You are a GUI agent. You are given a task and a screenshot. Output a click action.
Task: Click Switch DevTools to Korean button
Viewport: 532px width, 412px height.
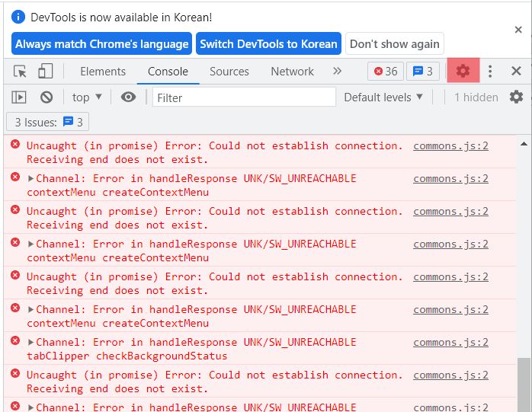click(x=268, y=43)
